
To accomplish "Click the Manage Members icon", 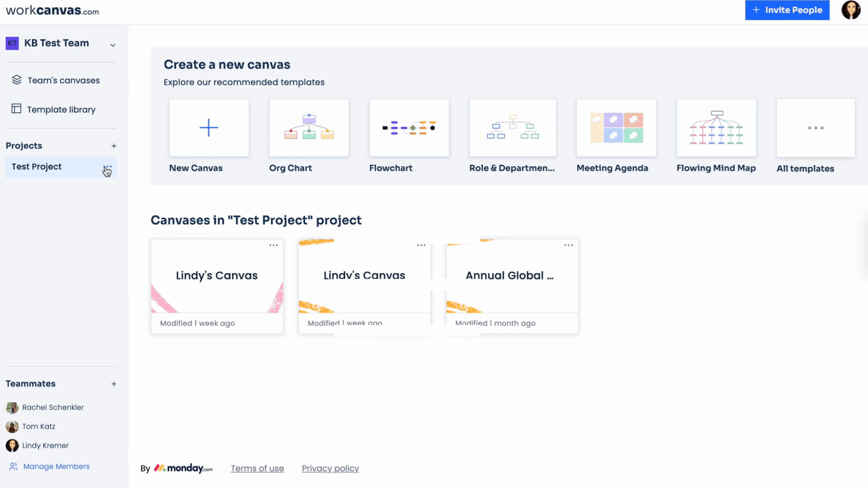I will click(x=14, y=466).
